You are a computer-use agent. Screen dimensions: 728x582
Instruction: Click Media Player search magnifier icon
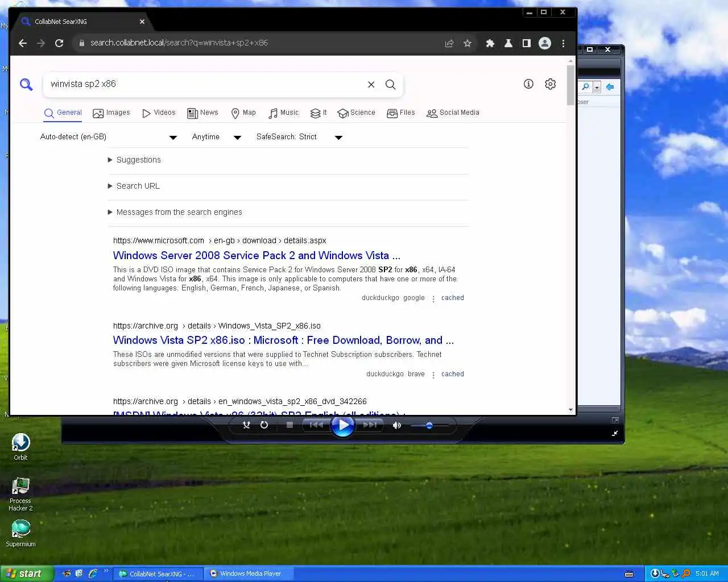(585, 87)
